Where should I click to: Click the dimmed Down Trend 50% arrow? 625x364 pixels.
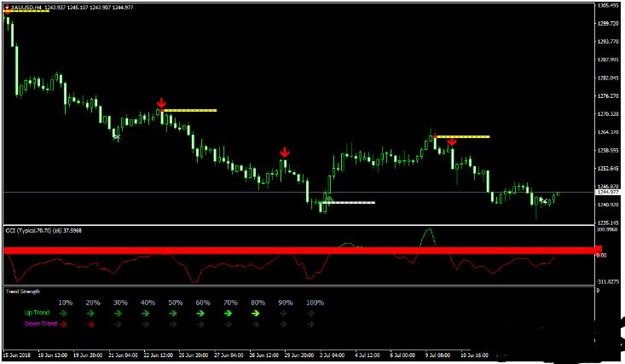pos(173,325)
